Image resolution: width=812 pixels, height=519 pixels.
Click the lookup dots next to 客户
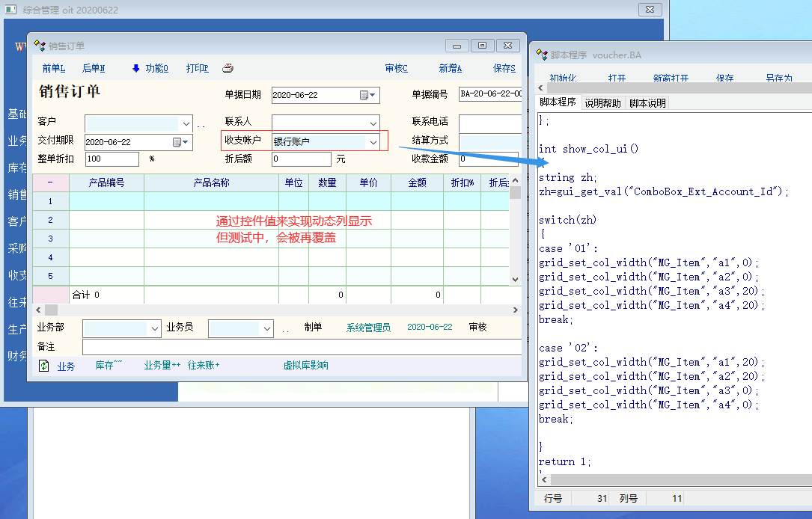[x=201, y=124]
